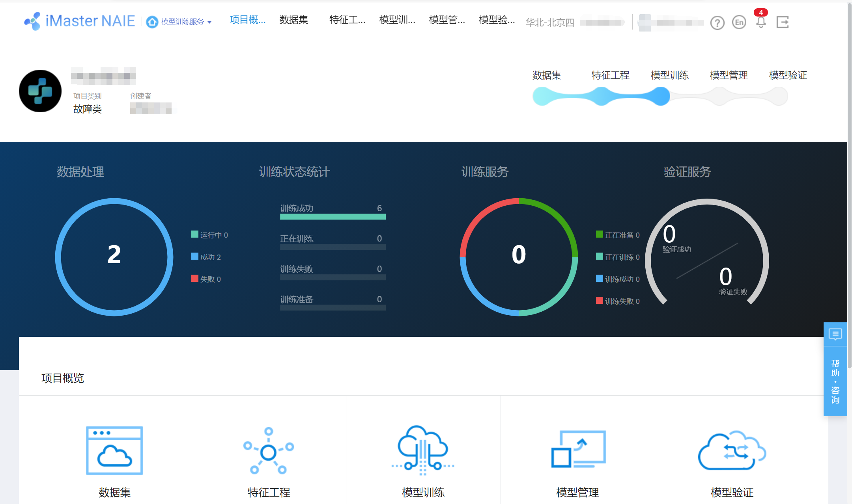The width and height of the screenshot is (852, 504).
Task: Click the 训练成功 green progress bar
Action: [333, 216]
